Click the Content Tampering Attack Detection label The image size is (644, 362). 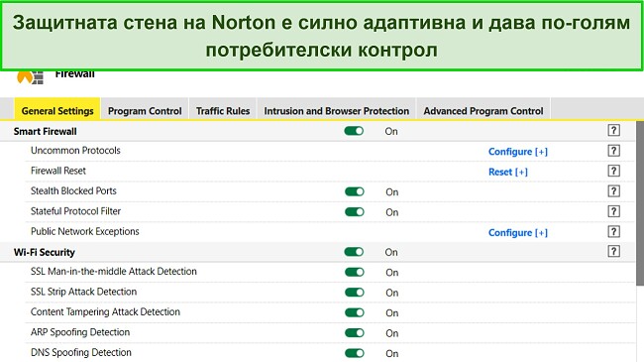105,311
